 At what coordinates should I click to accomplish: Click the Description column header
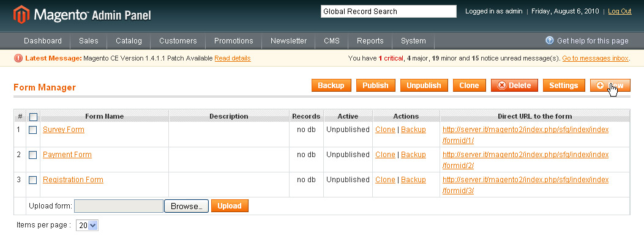(x=229, y=116)
